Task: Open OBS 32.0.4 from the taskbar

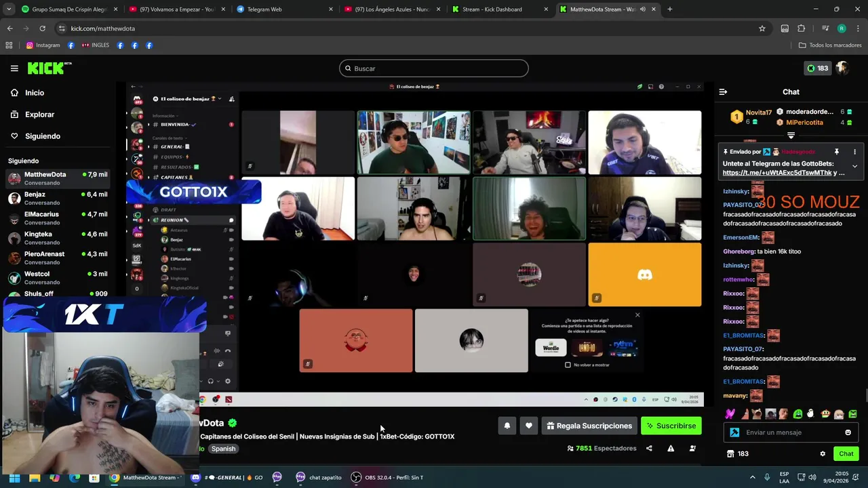Action: (x=387, y=477)
